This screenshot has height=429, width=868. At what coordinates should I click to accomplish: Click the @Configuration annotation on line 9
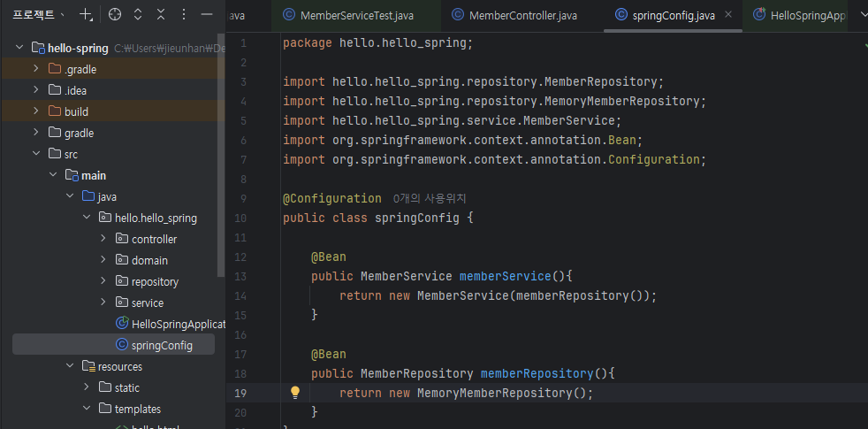pos(332,198)
